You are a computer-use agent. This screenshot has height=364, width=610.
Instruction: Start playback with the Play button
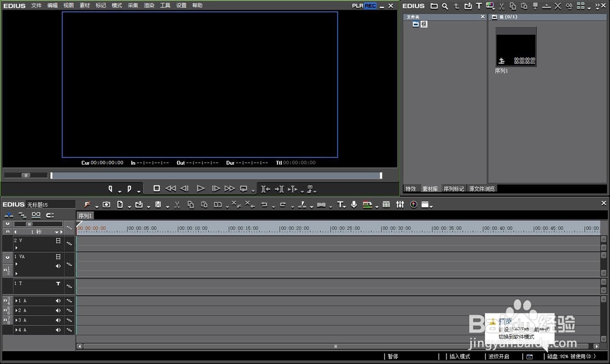point(200,188)
